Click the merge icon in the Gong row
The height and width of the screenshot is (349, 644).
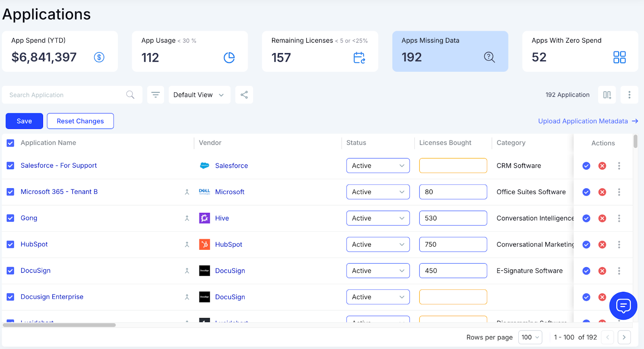point(187,218)
